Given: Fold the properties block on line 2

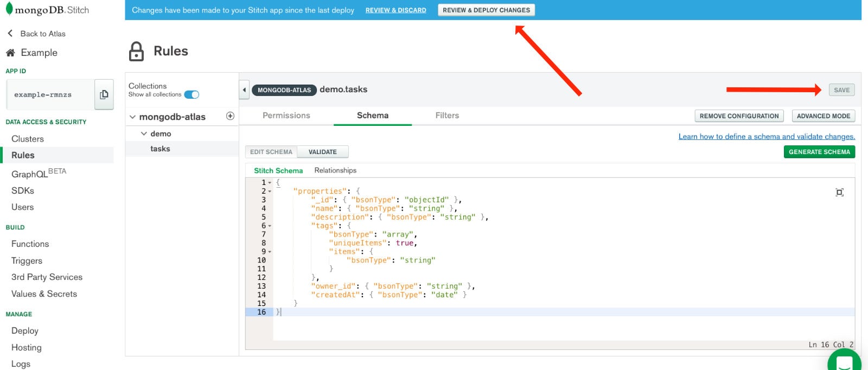Looking at the screenshot, I should [x=270, y=192].
